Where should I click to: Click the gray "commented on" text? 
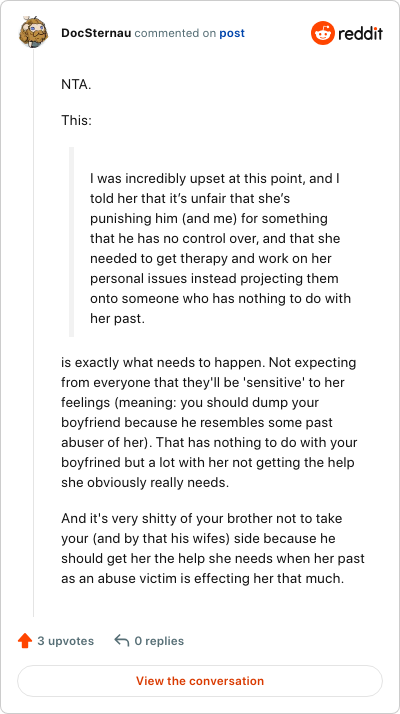tap(175, 34)
